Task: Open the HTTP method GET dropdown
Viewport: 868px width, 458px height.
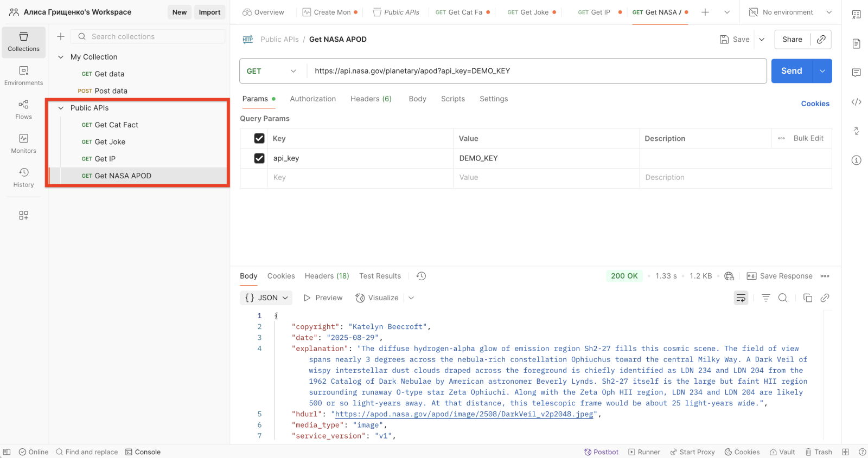Action: pyautogui.click(x=272, y=71)
